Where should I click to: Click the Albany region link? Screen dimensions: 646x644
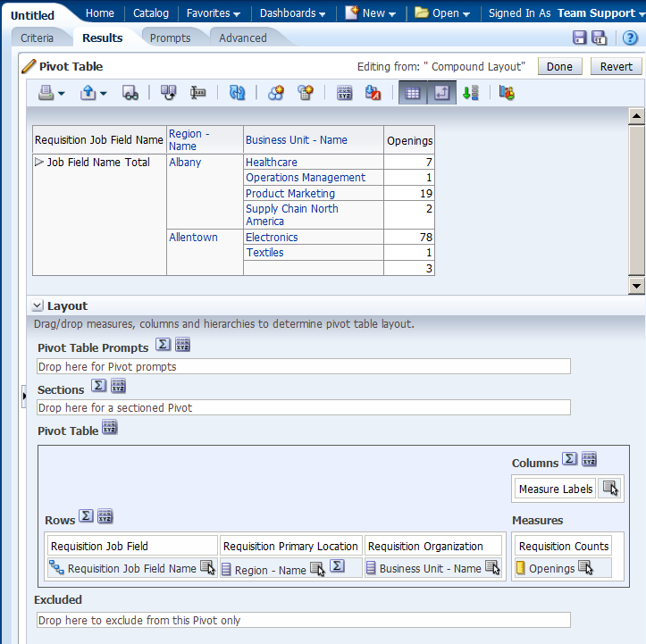pyautogui.click(x=185, y=163)
